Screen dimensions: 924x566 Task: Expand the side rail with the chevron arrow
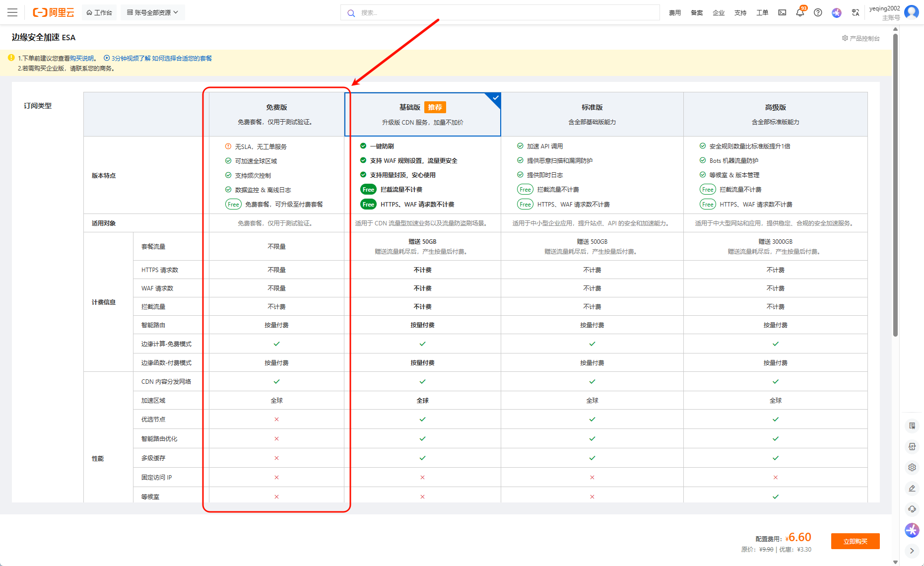point(912,551)
